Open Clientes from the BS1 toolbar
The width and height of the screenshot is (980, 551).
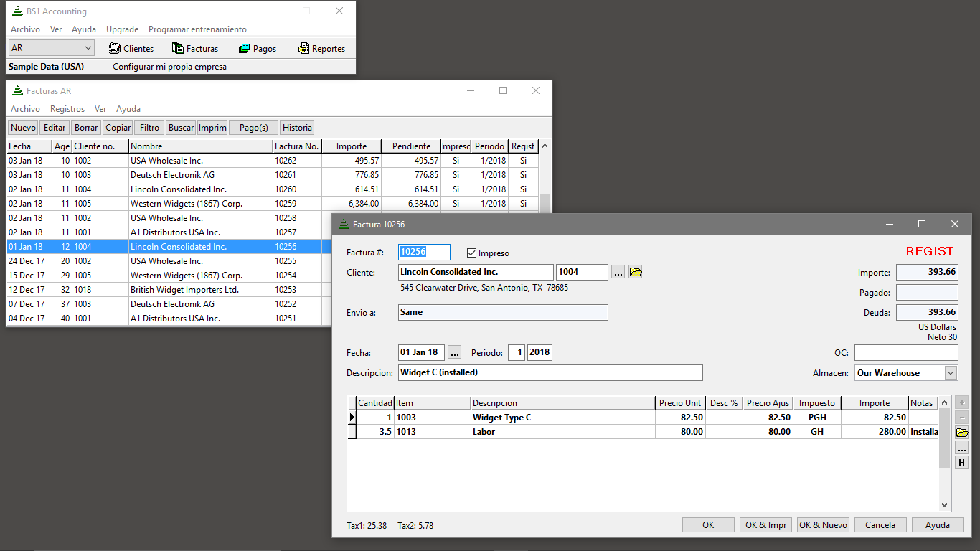131,49
